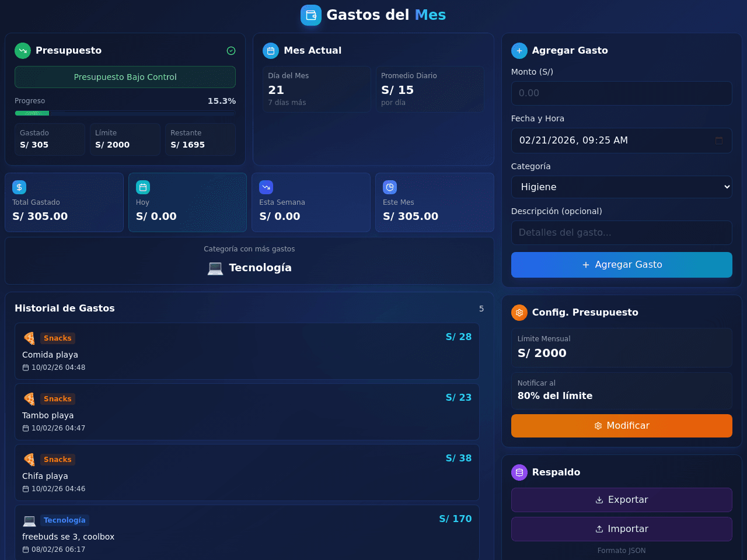The width and height of the screenshot is (747, 560).
Task: Click the Exportar backup button
Action: pyautogui.click(x=622, y=500)
